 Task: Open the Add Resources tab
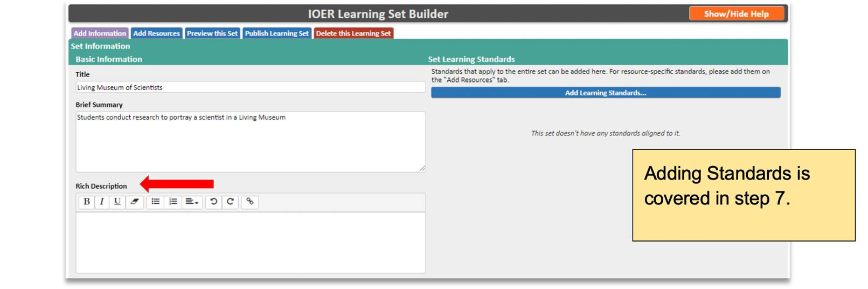[x=156, y=33]
